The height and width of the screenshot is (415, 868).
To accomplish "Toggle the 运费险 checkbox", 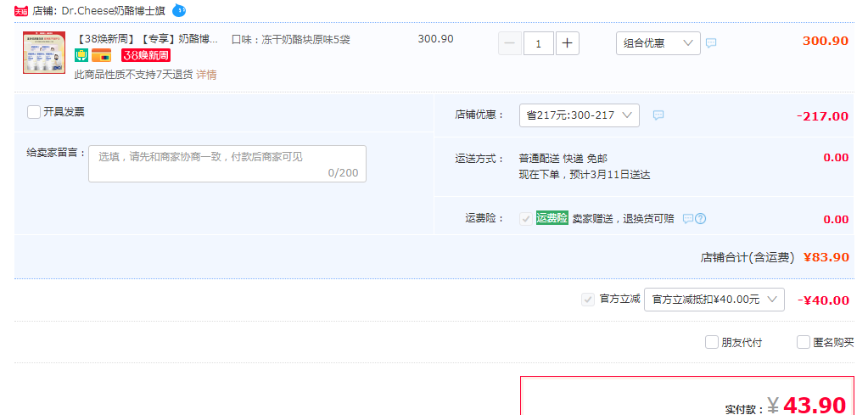I will pos(526,219).
